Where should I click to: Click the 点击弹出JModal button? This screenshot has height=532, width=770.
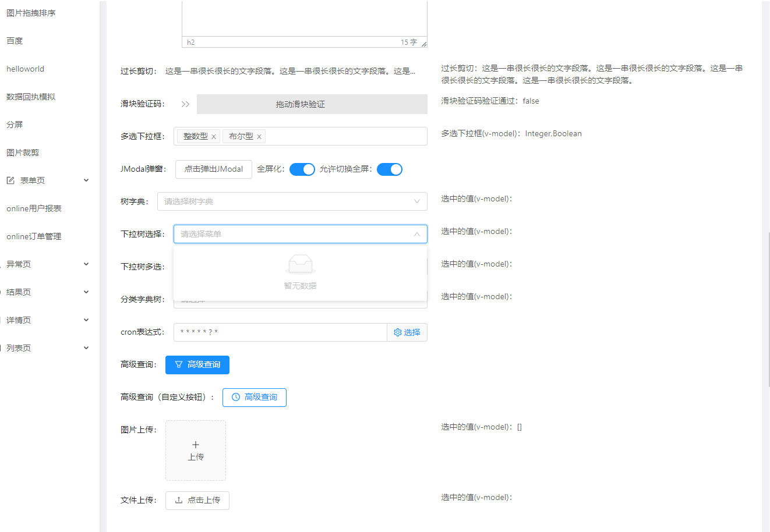point(214,169)
